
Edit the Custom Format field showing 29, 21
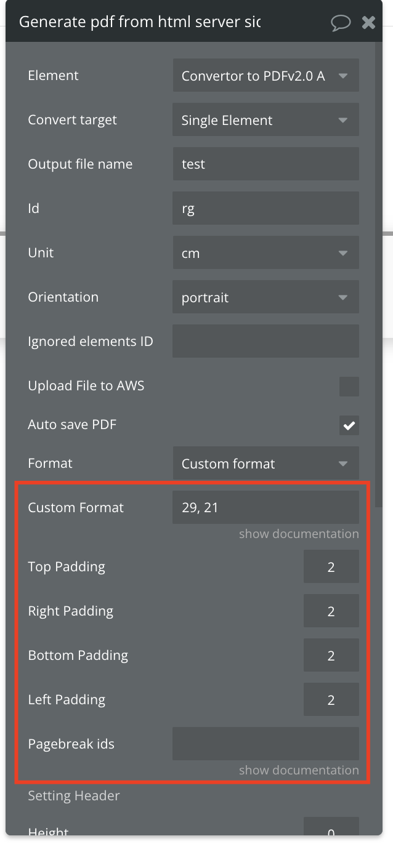[x=265, y=508]
